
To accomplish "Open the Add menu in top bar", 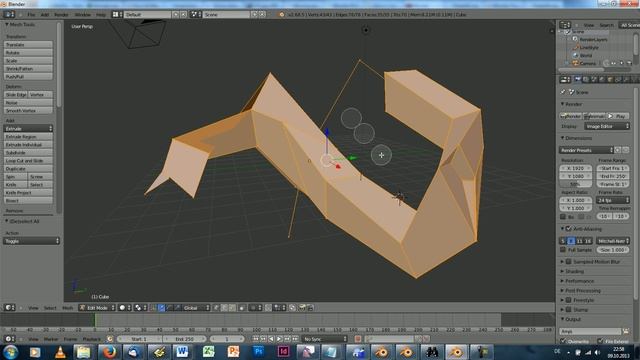I will pos(44,15).
